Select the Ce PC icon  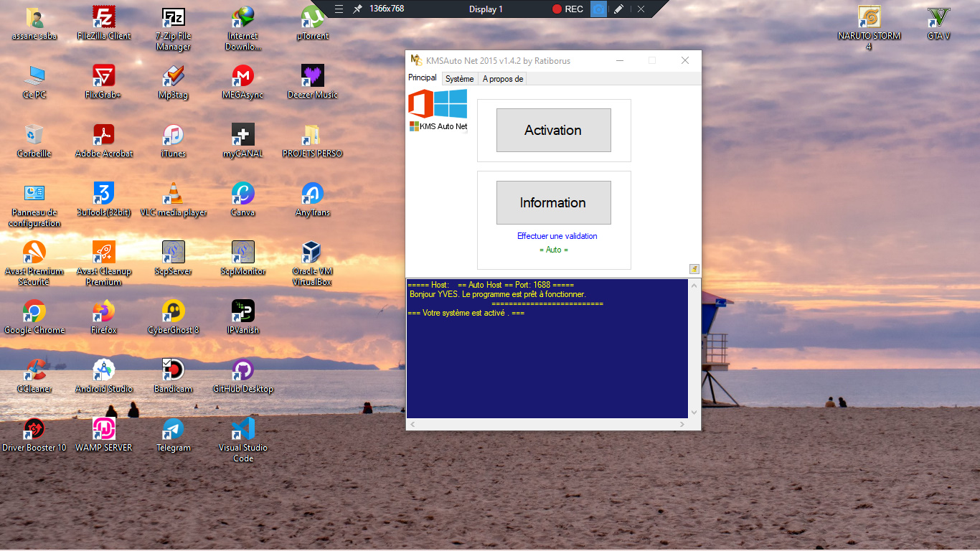point(34,83)
